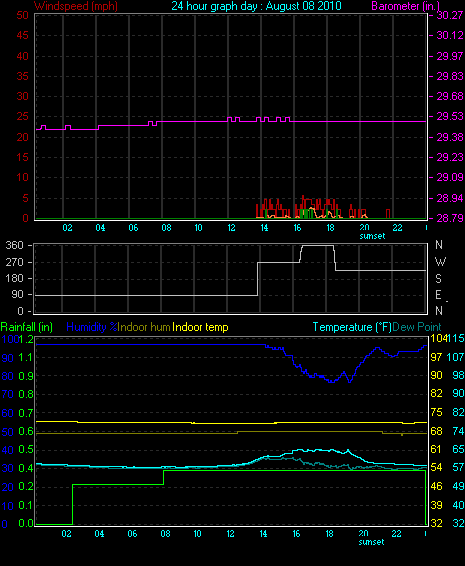The width and height of the screenshot is (465, 566).
Task: Click the 360 wind direction axis label
Action: coord(14,245)
